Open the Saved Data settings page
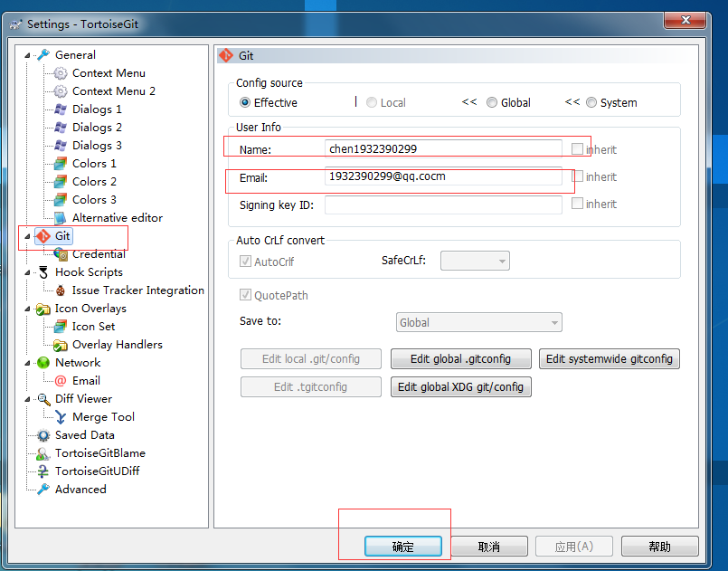This screenshot has width=728, height=571. point(84,435)
